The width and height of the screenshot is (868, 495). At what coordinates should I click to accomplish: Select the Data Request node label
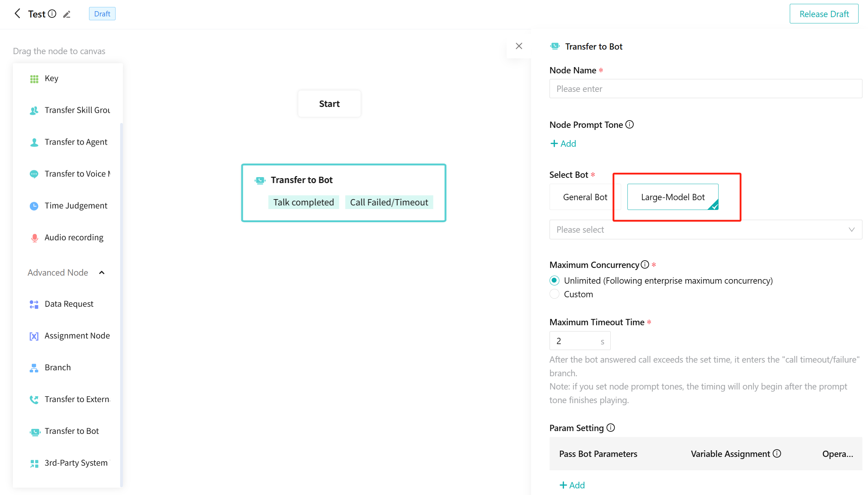69,304
